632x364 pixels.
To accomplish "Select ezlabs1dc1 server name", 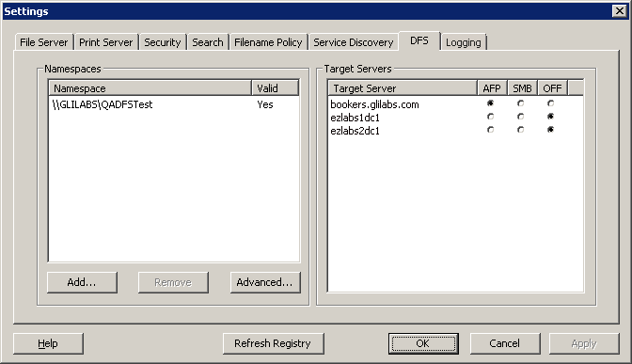I will tap(355, 118).
